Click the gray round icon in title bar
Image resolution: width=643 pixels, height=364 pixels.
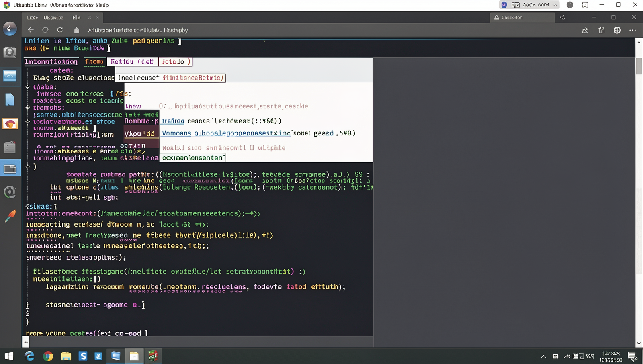coord(570,5)
